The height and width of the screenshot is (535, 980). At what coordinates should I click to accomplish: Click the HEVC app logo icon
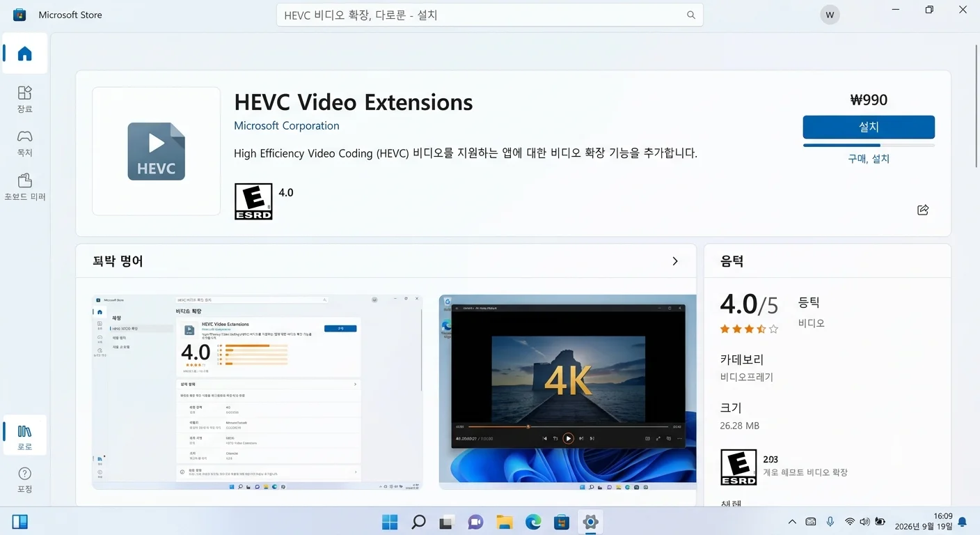[x=156, y=151]
